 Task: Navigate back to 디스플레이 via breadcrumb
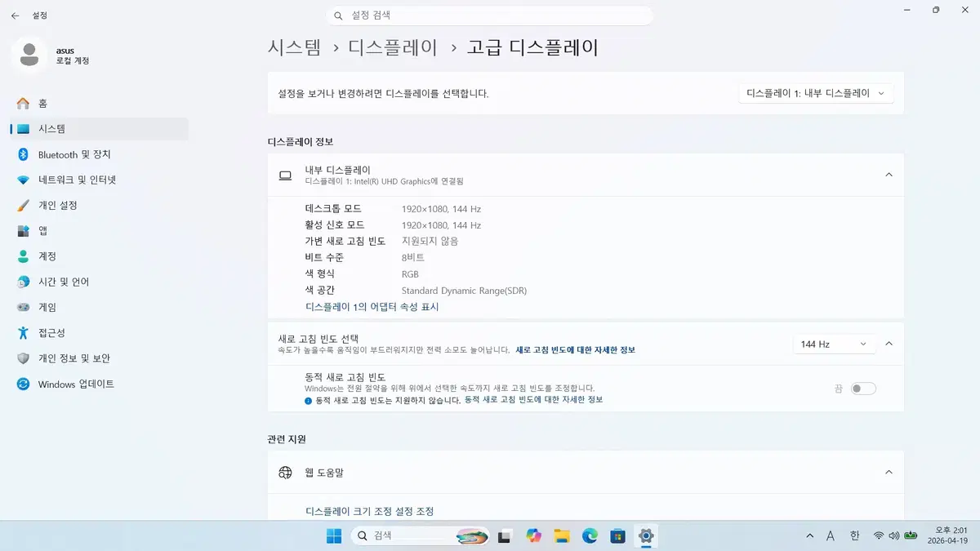pyautogui.click(x=391, y=48)
